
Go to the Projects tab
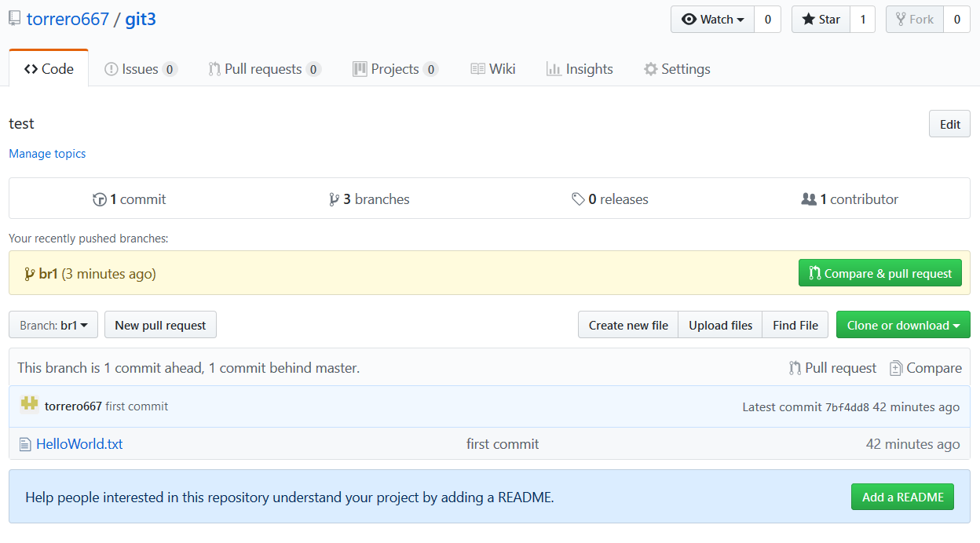(x=395, y=69)
